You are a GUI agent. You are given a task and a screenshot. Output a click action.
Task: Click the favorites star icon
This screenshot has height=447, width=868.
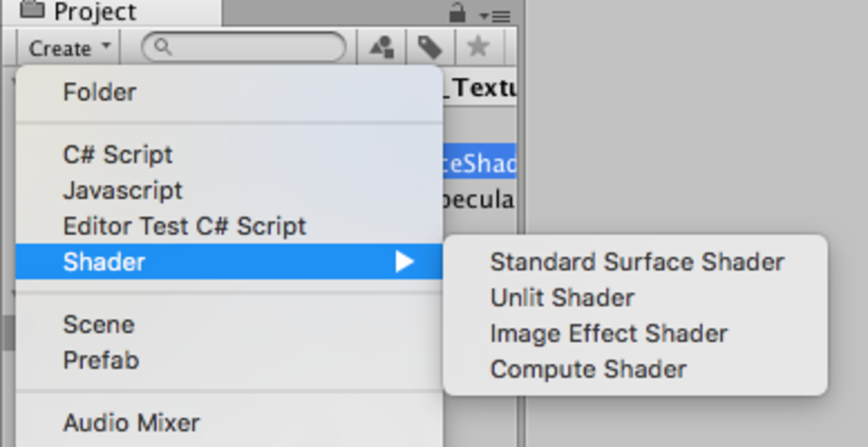click(478, 47)
